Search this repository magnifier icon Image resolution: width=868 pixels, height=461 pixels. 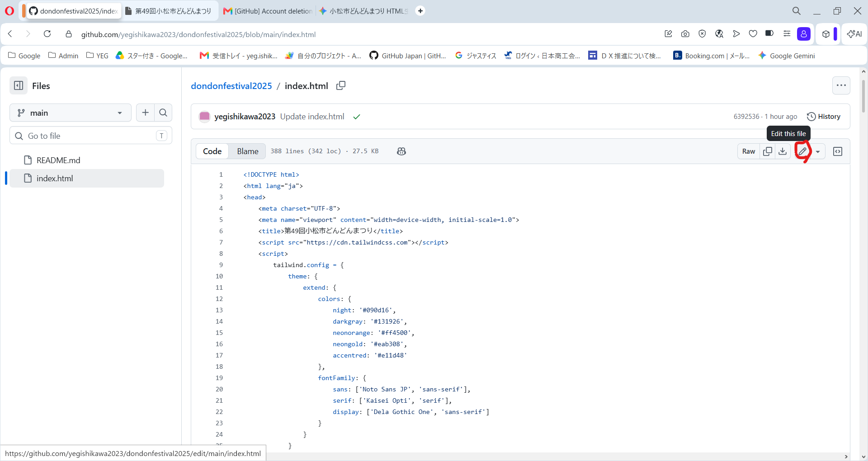point(163,113)
